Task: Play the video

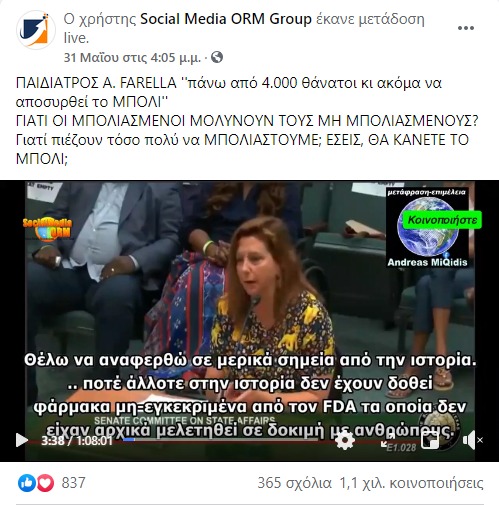Action: (x=22, y=440)
